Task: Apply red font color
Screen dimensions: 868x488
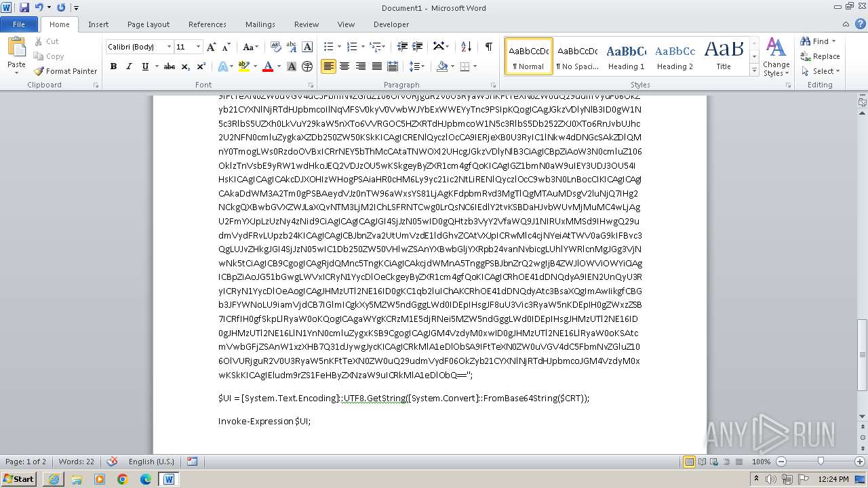Action: 267,66
